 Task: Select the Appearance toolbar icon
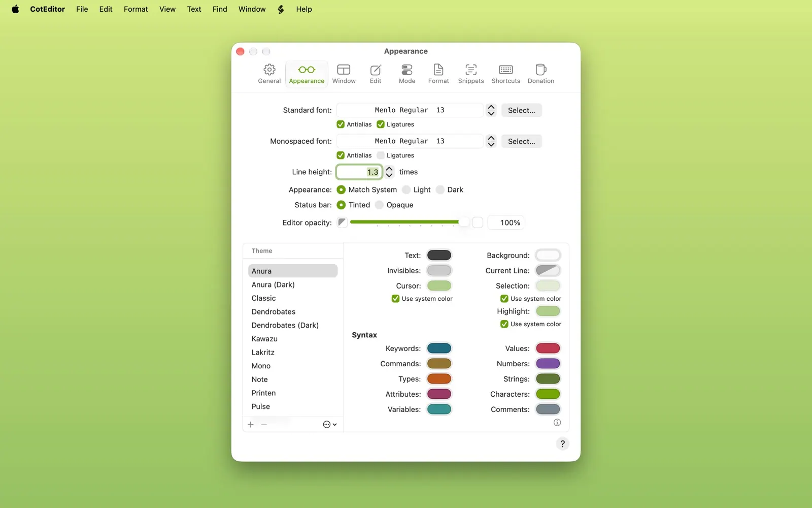pos(307,74)
